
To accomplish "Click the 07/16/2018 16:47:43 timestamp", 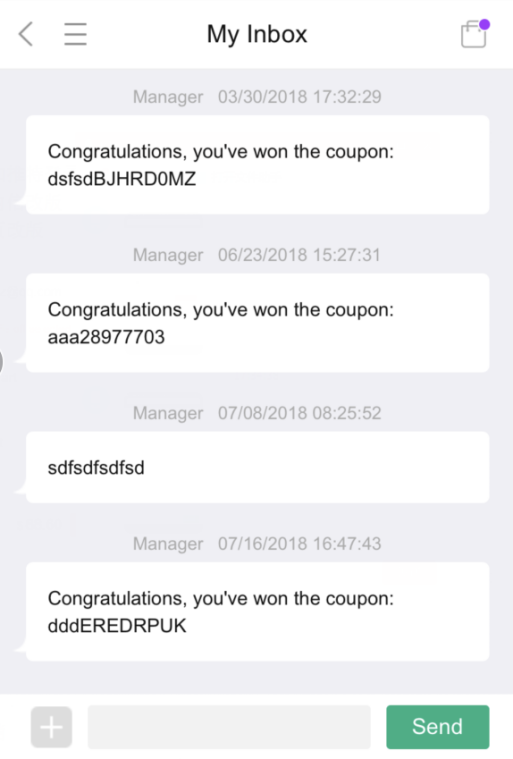I will (300, 544).
